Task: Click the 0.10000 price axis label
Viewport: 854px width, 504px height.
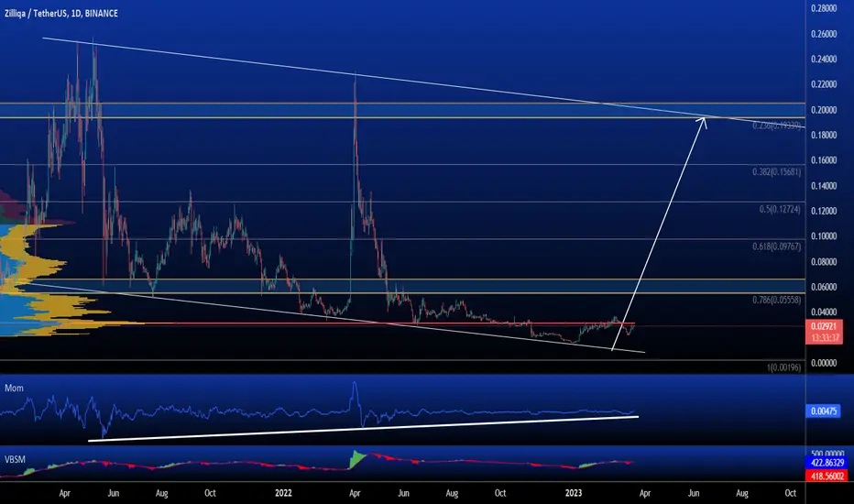Action: [x=824, y=236]
